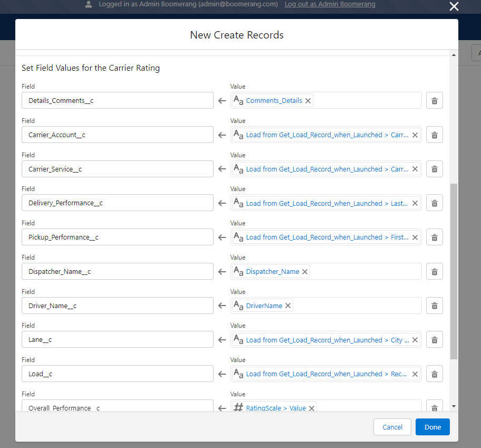
Task: Click Log out as Admin Boomerang link
Action: pos(330,4)
